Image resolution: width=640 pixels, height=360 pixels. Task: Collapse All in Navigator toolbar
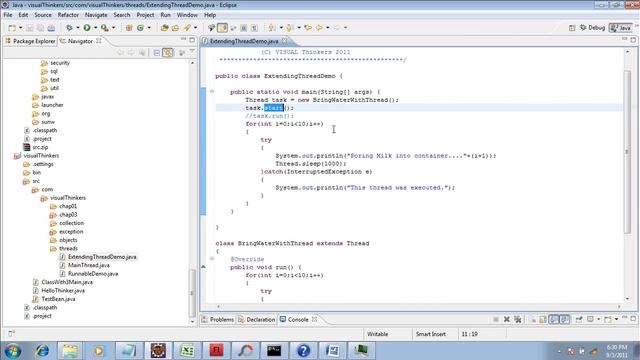coord(157,53)
